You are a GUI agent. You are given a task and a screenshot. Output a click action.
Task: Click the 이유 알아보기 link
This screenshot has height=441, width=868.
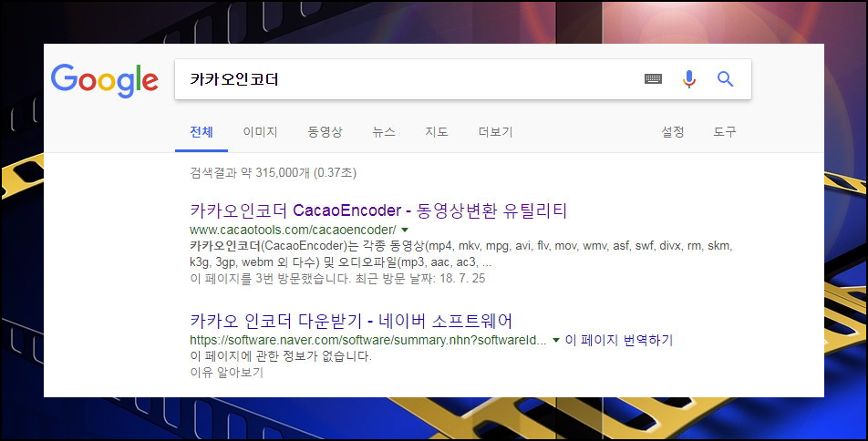coord(226,373)
